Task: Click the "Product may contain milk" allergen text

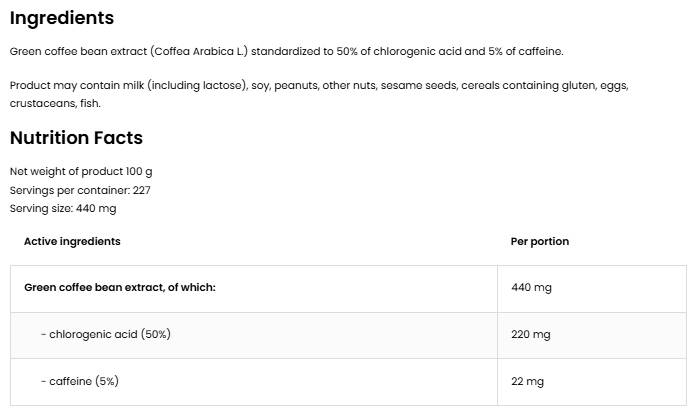Action: click(x=77, y=86)
